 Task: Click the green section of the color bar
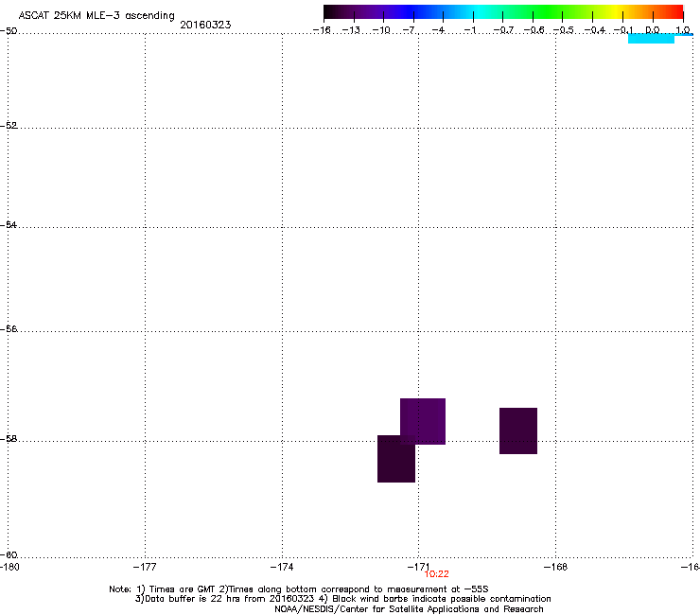tap(547, 12)
